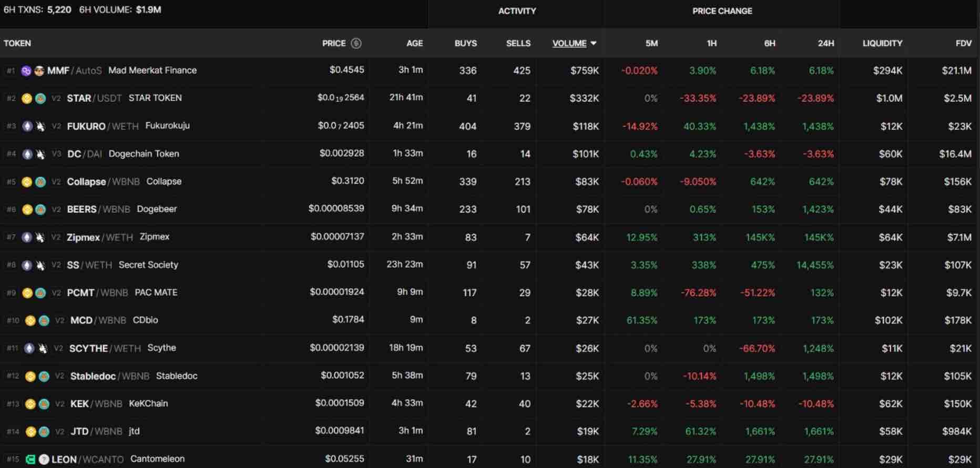Click the -33.35% 1H change for STAR
This screenshot has width=980, height=468.
tap(698, 98)
